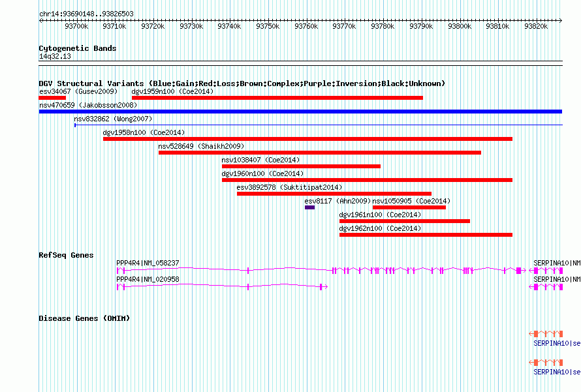Click the lower SERPINA10 RefSeq gene label

(x=557, y=279)
